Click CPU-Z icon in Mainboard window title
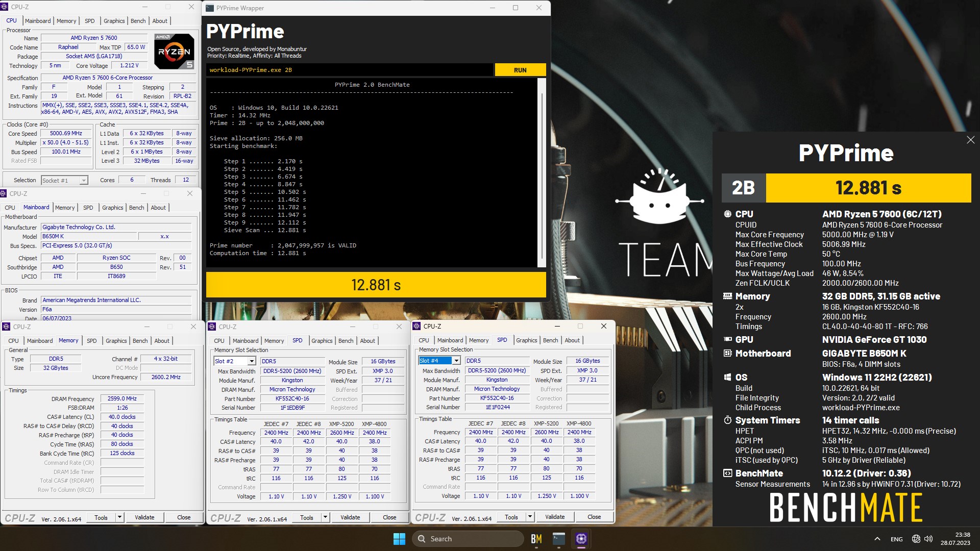The image size is (980, 551). click(x=4, y=194)
